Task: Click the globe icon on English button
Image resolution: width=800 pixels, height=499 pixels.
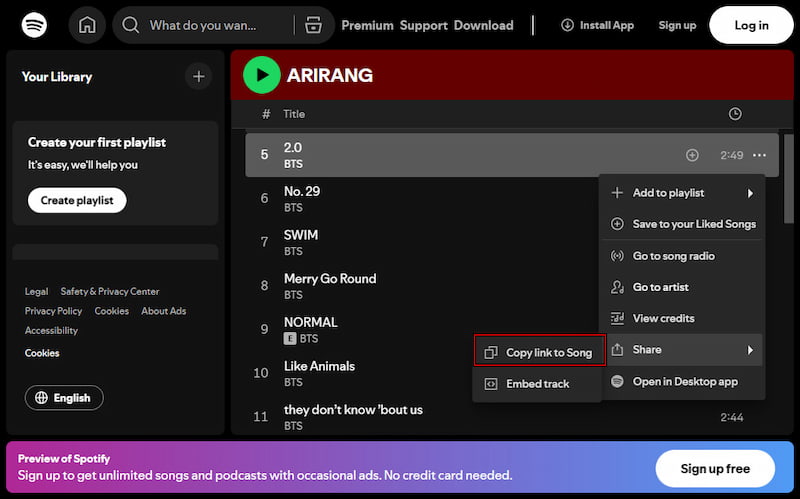Action: pos(41,397)
